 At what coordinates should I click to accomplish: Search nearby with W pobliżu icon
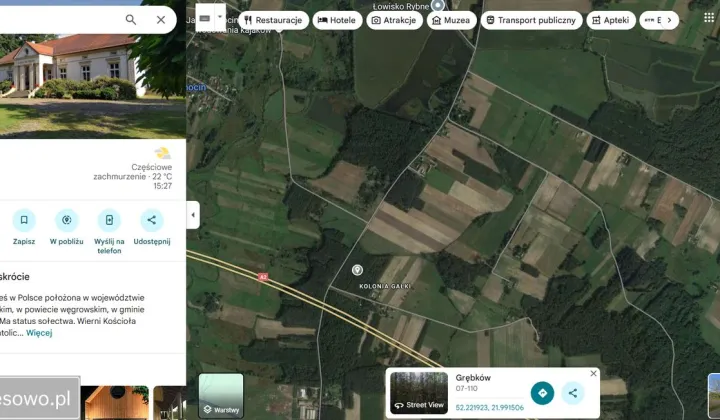point(67,220)
